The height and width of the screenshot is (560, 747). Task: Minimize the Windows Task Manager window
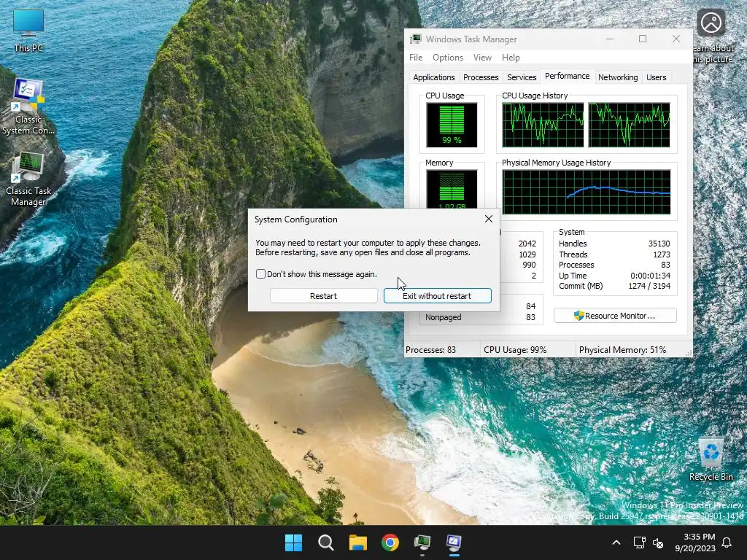[610, 39]
